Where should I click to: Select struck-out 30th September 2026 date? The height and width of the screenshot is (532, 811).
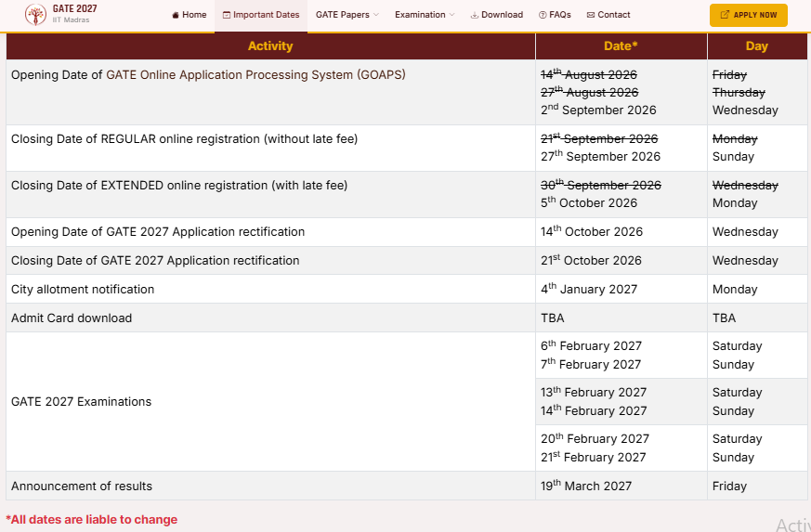[601, 185]
